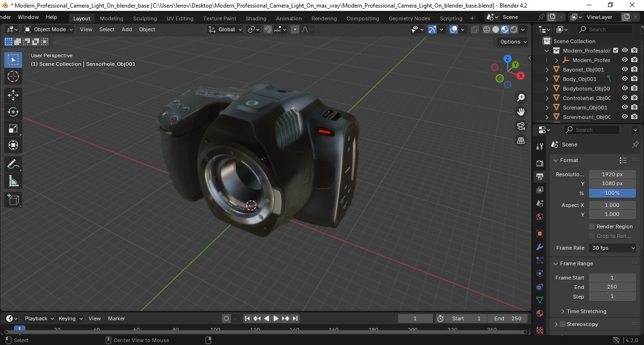Add a new workspace with plus button
644x345 pixels.
[472, 18]
